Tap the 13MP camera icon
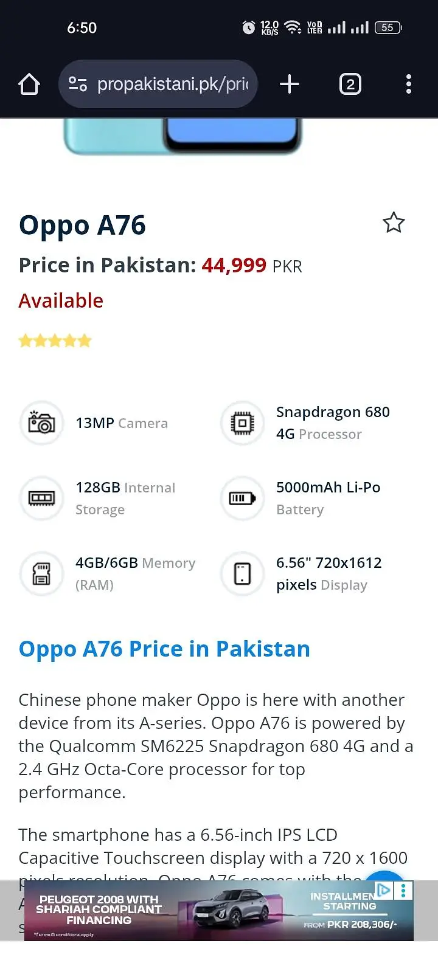Screen dimensions: 438x980 pyautogui.click(x=41, y=423)
